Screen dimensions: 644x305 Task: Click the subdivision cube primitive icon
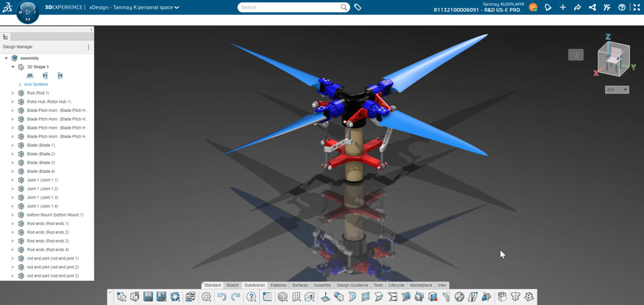click(282, 297)
